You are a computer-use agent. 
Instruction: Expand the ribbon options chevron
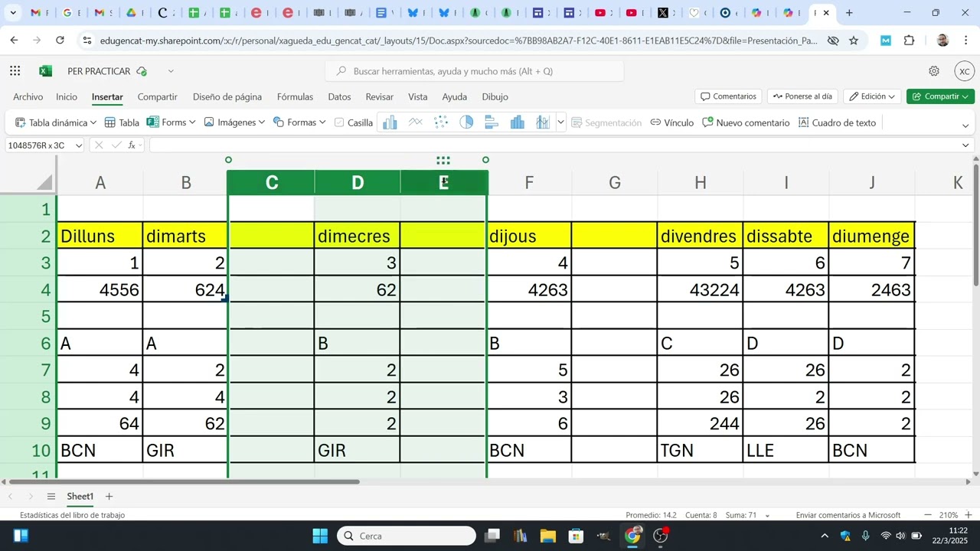(965, 126)
